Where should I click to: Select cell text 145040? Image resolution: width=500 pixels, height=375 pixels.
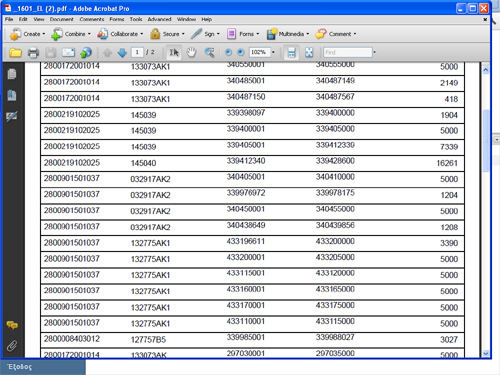(143, 163)
